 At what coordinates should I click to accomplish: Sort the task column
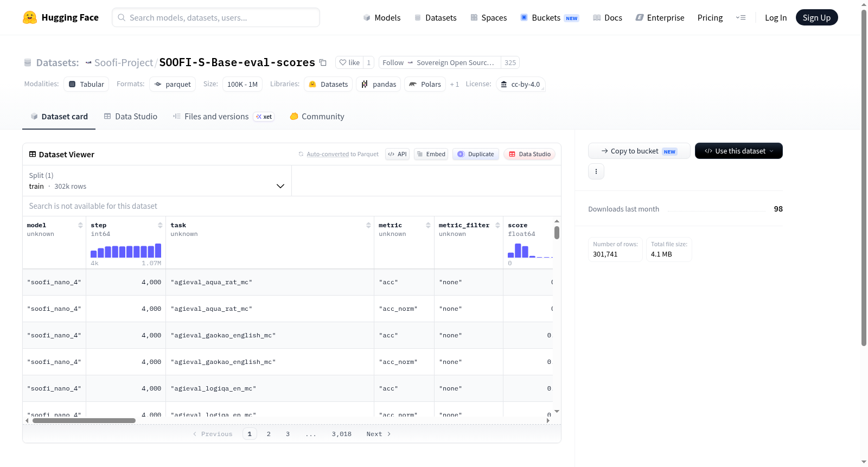click(368, 225)
